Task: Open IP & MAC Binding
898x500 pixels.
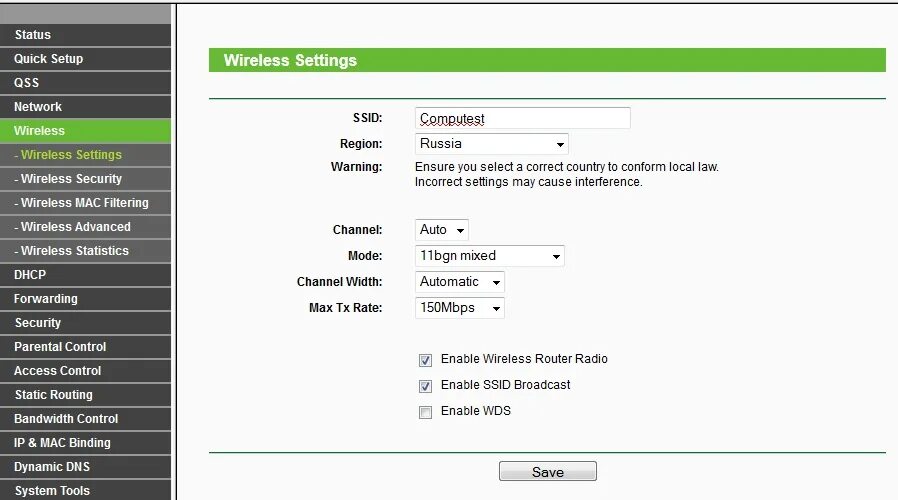Action: click(85, 443)
